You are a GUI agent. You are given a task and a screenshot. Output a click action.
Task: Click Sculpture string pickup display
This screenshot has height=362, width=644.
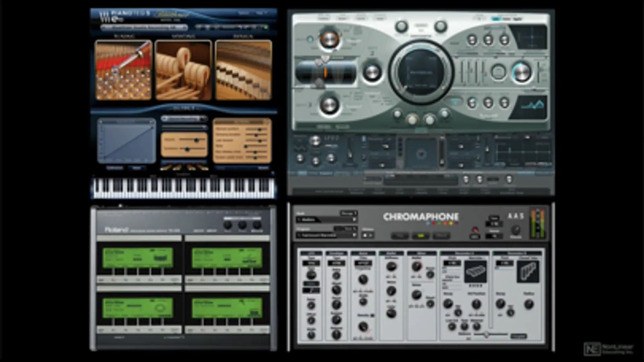pos(326,73)
